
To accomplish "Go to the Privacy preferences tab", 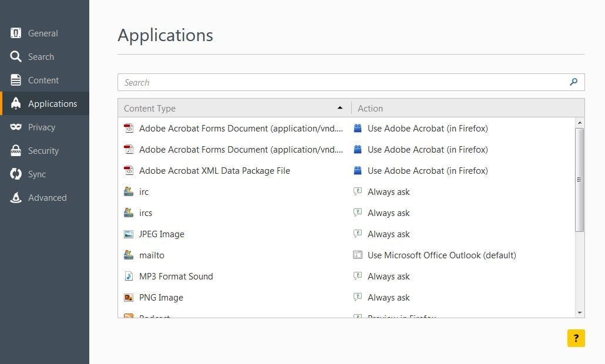I will click(45, 127).
